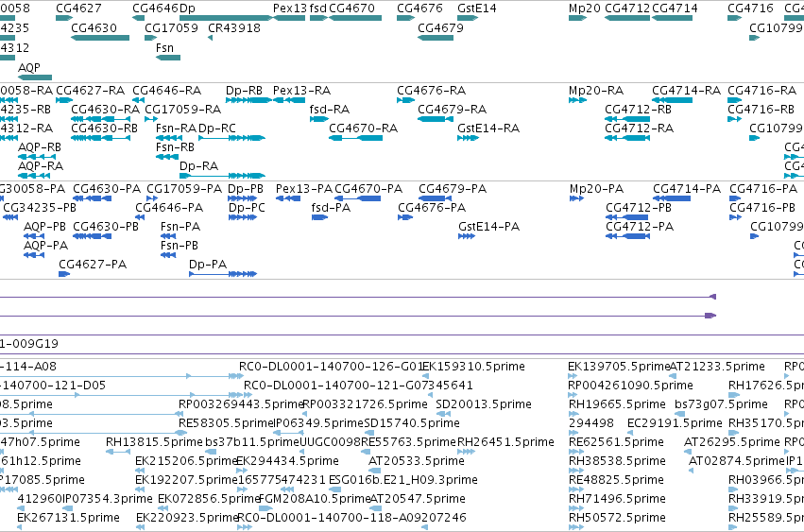Click the CG4714-PA protein label
The width and height of the screenshot is (804, 532).
tap(687, 189)
